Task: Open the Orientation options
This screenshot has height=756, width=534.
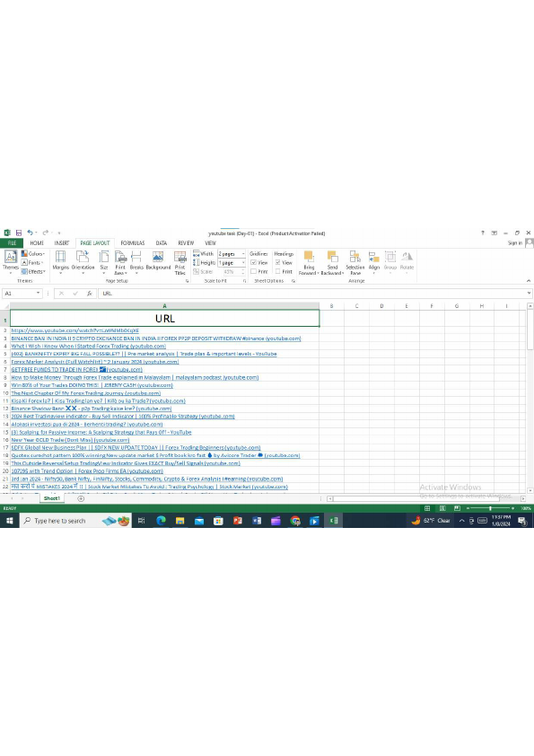Action: (x=83, y=261)
